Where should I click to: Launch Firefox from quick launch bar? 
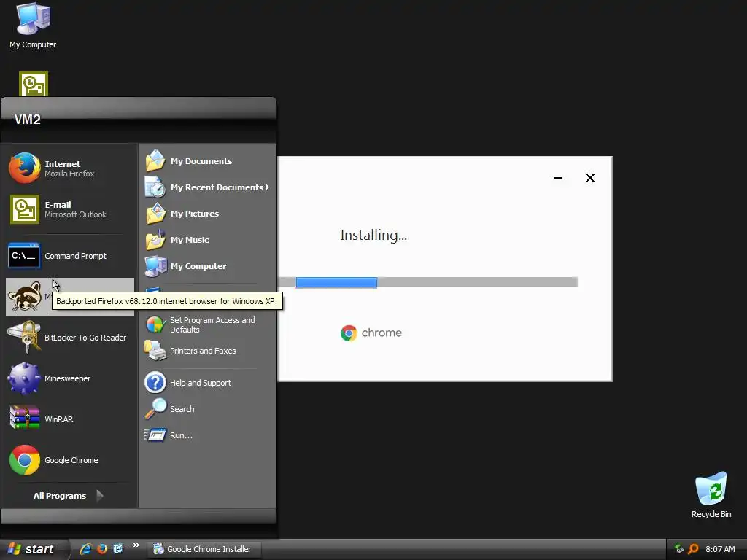[x=102, y=549]
